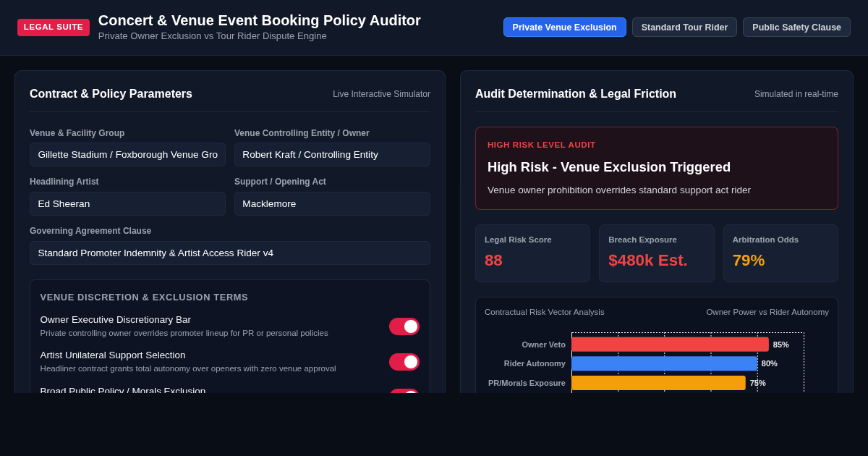Screen dimensions: 868x456
Task: Click the Arbitration Odds 79% value
Action: pyautogui.click(x=749, y=261)
